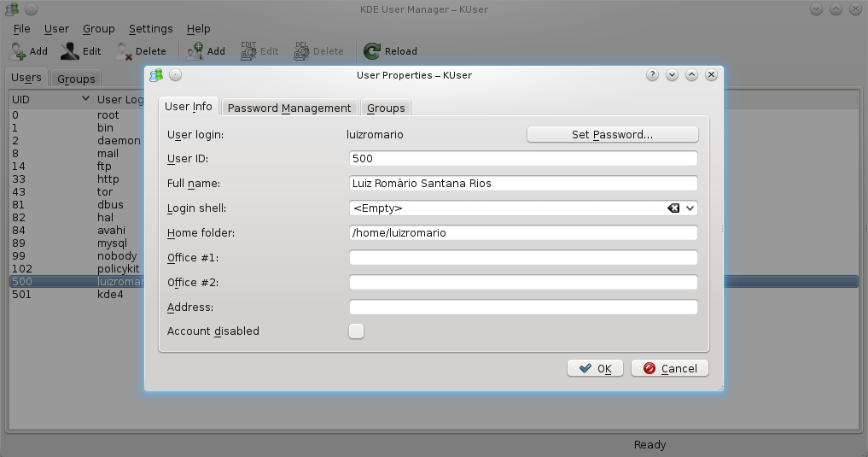The height and width of the screenshot is (457, 868).
Task: Cancel the User Properties dialog
Action: coord(670,368)
